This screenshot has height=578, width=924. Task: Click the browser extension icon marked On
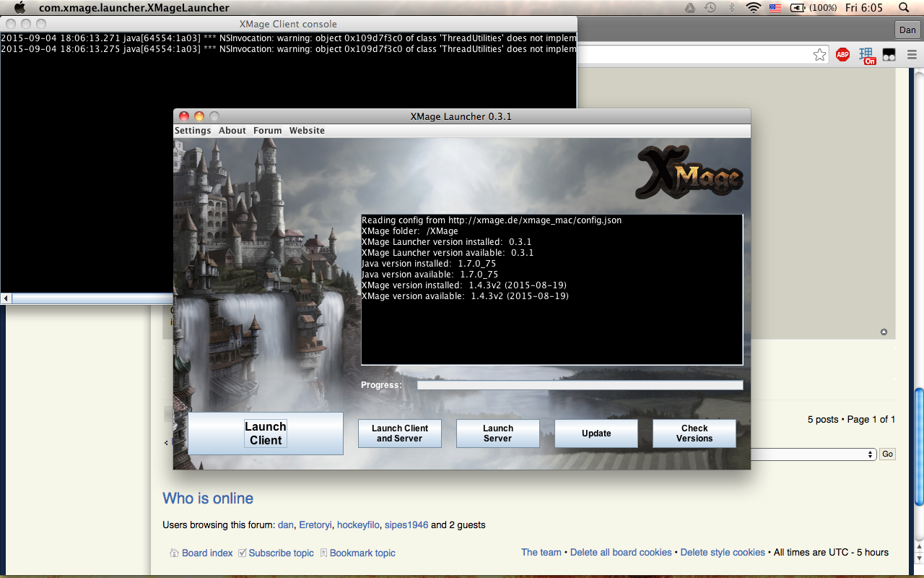(867, 56)
